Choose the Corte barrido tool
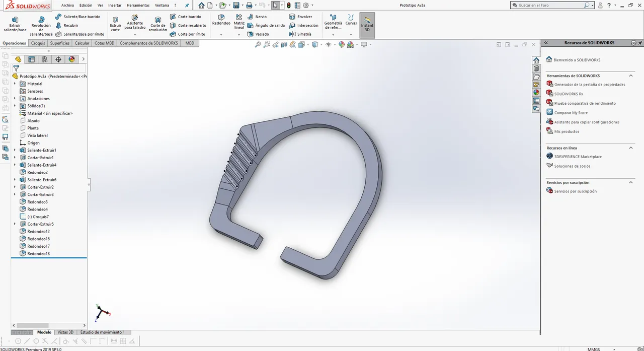Image resolution: width=644 pixels, height=351 pixels. click(186, 17)
